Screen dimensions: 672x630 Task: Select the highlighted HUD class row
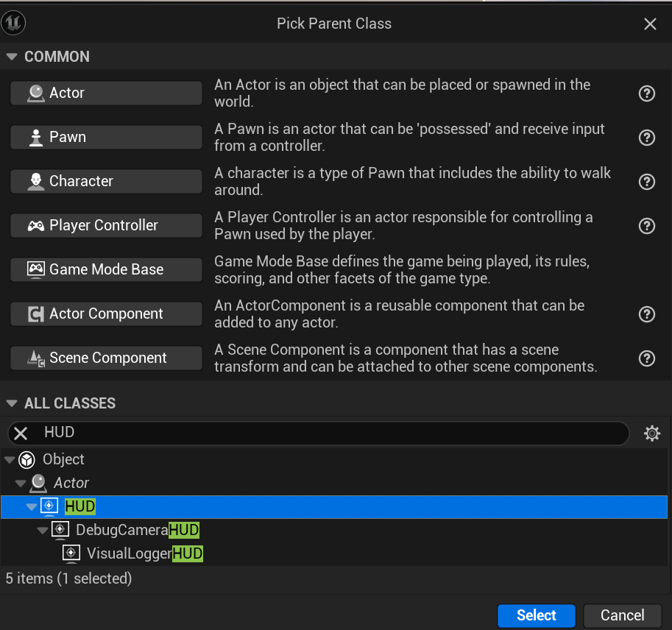pos(334,507)
